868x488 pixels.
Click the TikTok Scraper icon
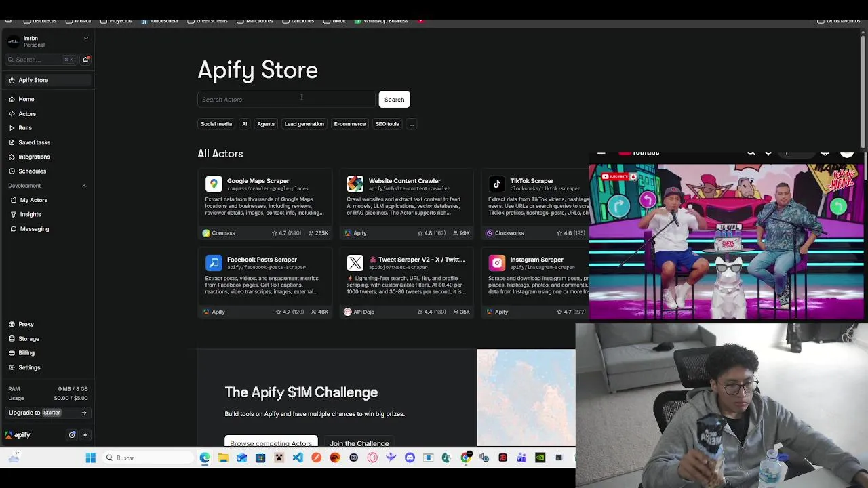click(497, 184)
